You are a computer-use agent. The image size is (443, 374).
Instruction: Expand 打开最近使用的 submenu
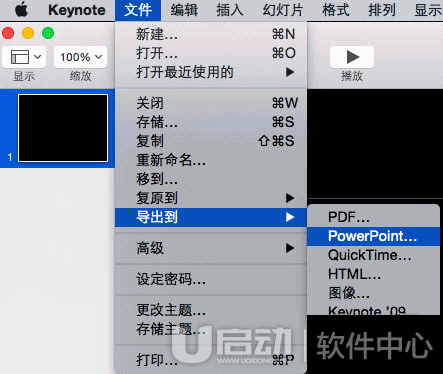pyautogui.click(x=211, y=72)
